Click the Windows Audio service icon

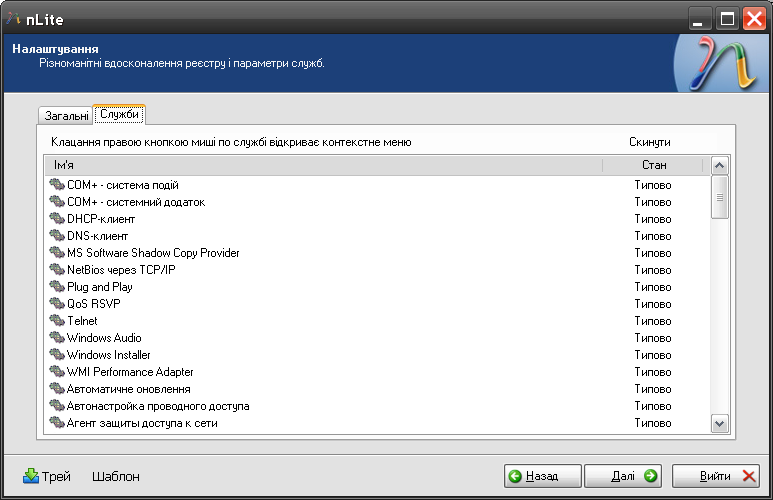[57, 338]
